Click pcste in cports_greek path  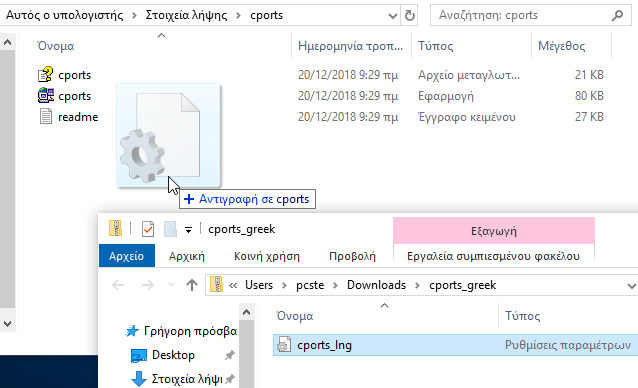310,285
